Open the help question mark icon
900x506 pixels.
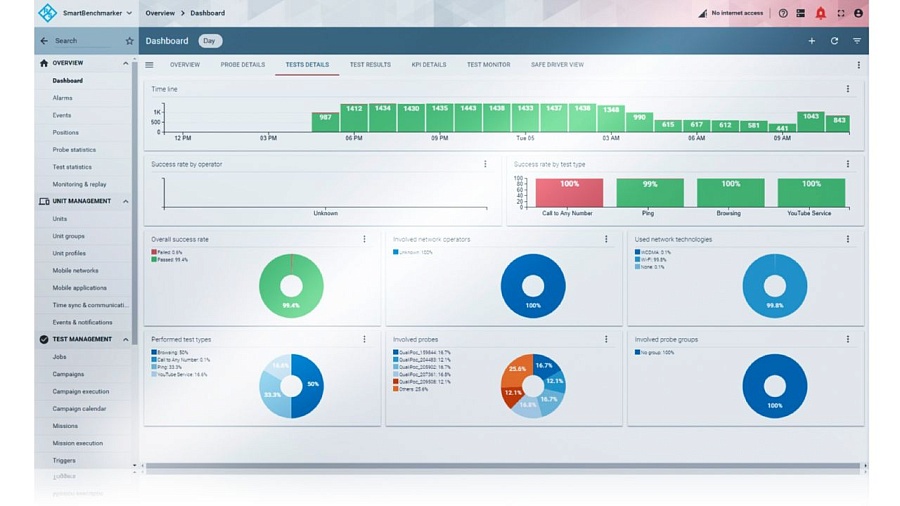[783, 13]
